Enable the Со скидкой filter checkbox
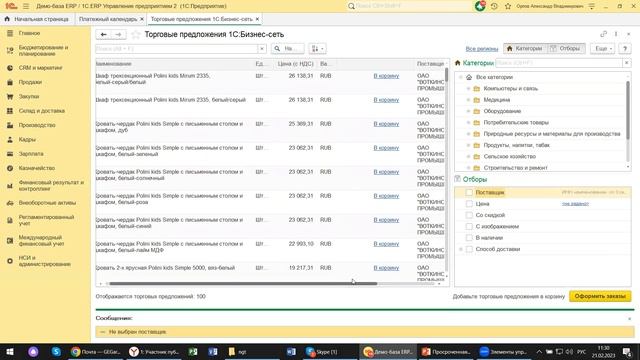This screenshot has height=360, width=640. (x=469, y=215)
